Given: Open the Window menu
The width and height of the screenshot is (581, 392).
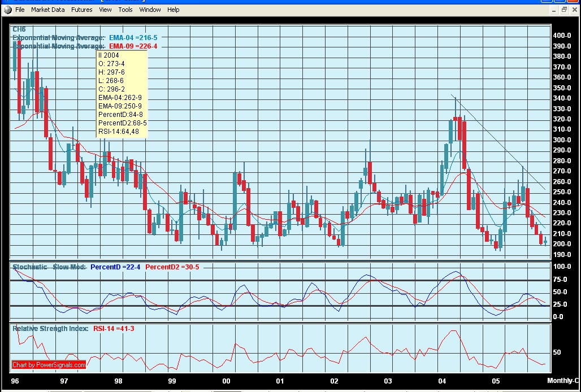Looking at the screenshot, I should coord(150,10).
